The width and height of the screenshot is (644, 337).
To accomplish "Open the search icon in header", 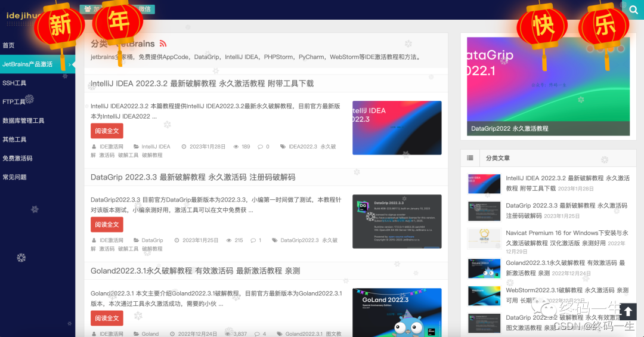I will click(634, 10).
